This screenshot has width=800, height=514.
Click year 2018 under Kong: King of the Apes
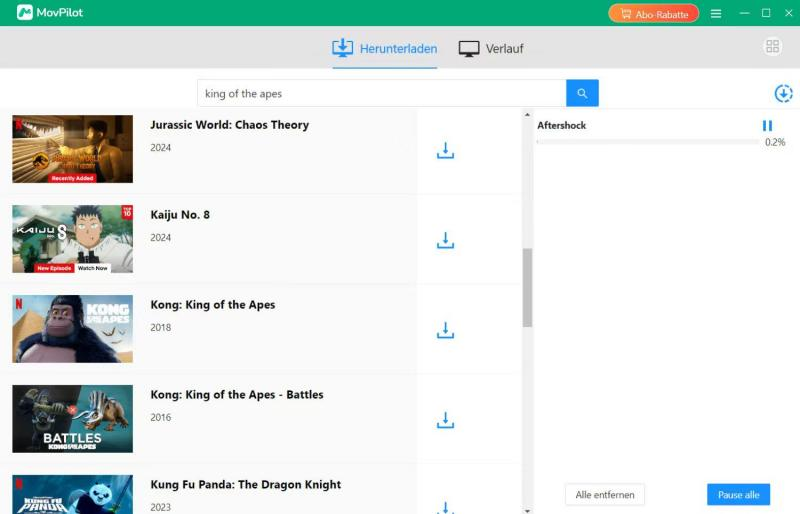click(x=161, y=328)
